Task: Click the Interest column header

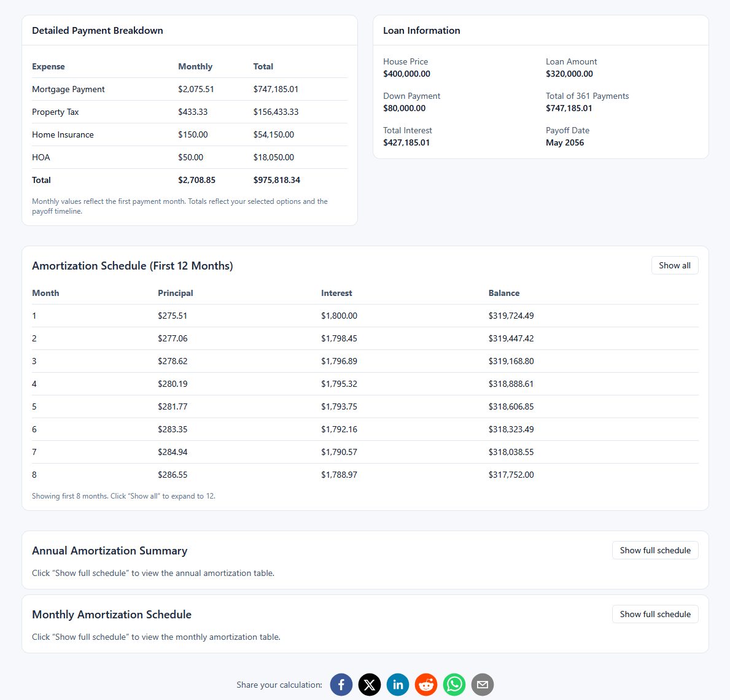Action: coord(336,293)
